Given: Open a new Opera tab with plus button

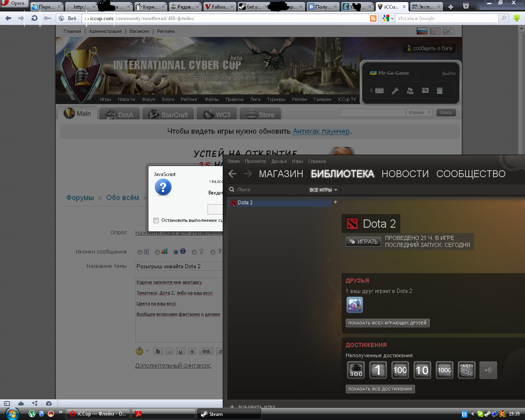Looking at the screenshot, I should (451, 7).
